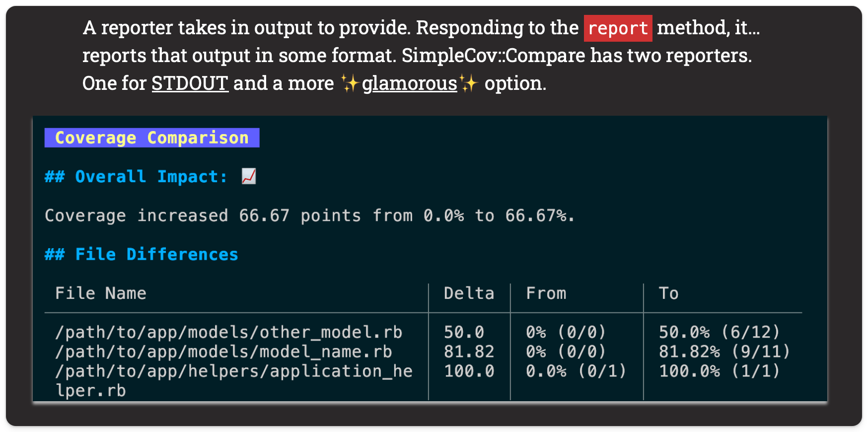
Task: Click the 0.0% (0/1) From value
Action: 576,371
